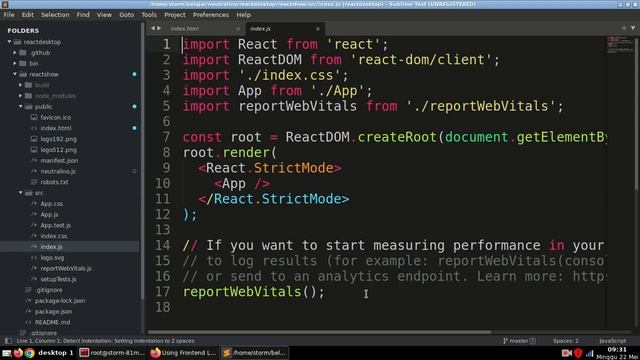Click neutralino.js untracked status circle

[134, 171]
